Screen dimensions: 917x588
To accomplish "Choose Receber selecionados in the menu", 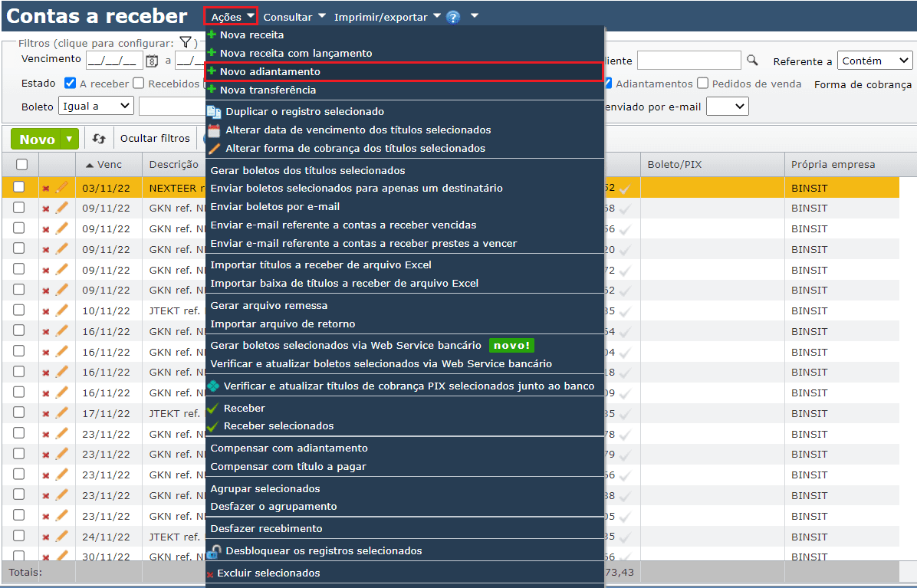I will (x=278, y=425).
